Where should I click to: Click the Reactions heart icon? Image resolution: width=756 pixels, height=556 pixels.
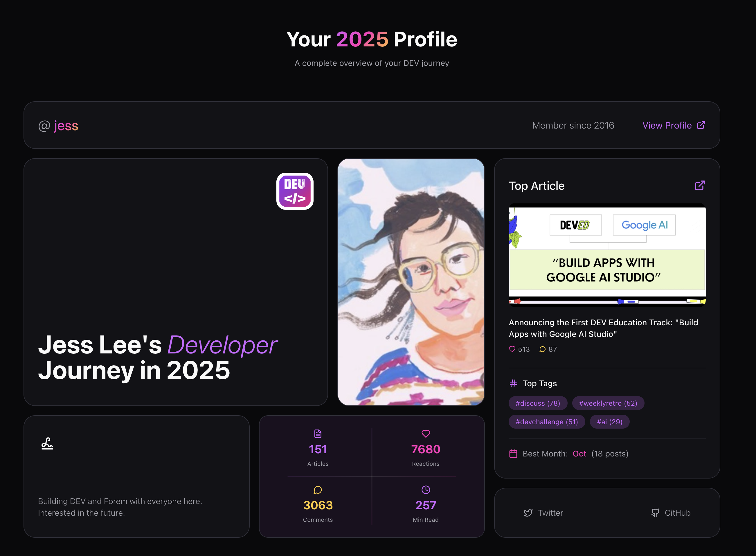click(x=426, y=434)
